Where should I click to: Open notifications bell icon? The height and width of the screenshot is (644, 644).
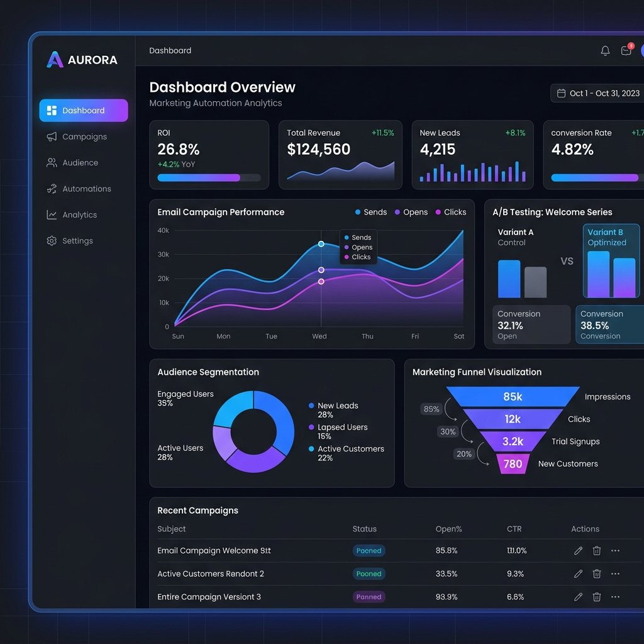coord(605,50)
